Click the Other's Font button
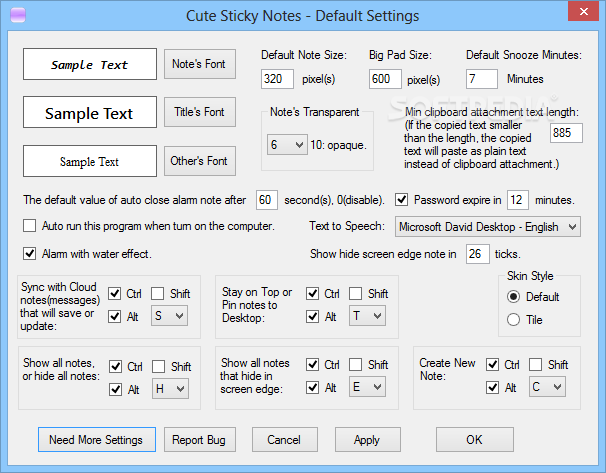This screenshot has height=473, width=606. point(200,161)
